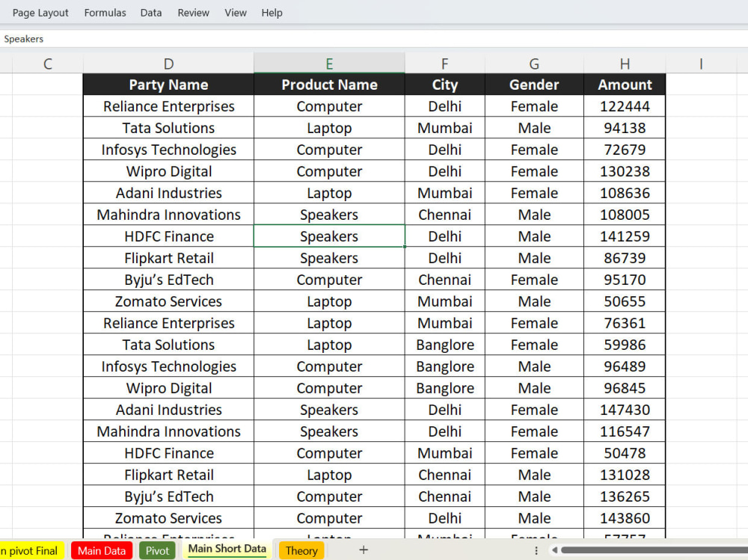Switch to the Pivot sheet tab

(x=157, y=550)
